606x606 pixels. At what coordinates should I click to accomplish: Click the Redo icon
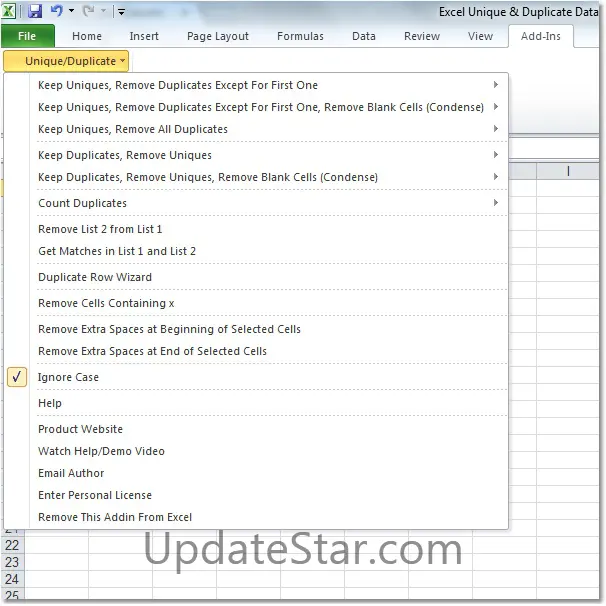(89, 11)
